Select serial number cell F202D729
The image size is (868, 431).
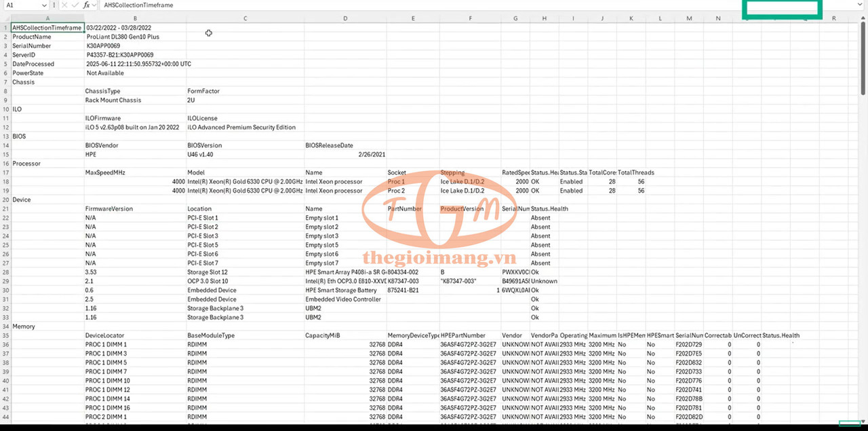click(689, 345)
